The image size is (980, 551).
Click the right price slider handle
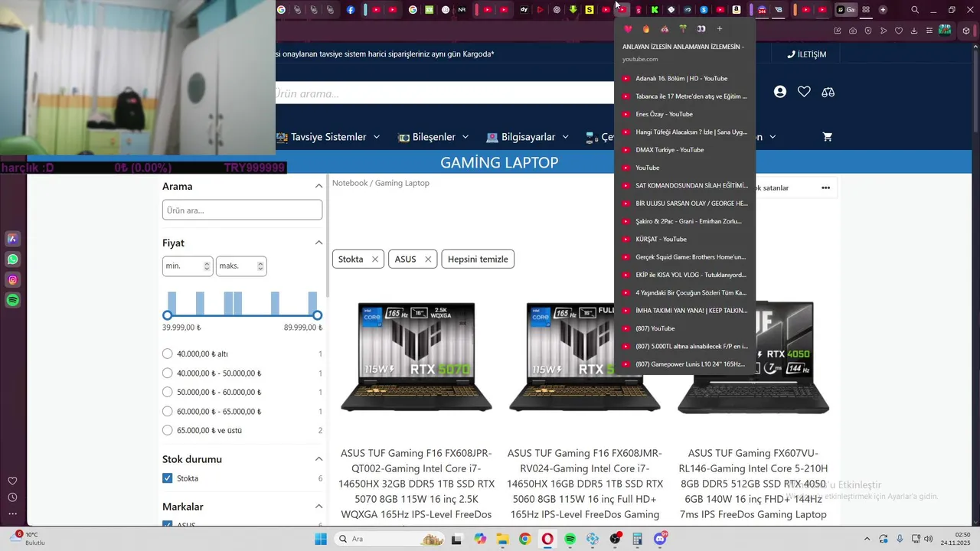[318, 315]
